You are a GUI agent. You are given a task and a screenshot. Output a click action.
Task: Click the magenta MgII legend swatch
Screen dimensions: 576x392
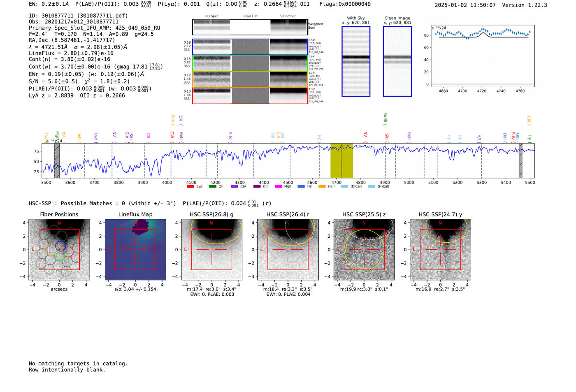pos(278,187)
